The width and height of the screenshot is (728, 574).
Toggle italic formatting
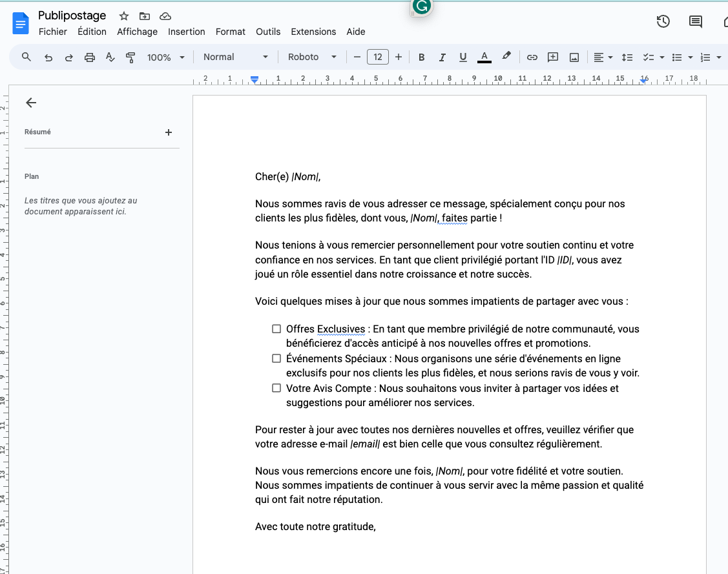tap(442, 57)
